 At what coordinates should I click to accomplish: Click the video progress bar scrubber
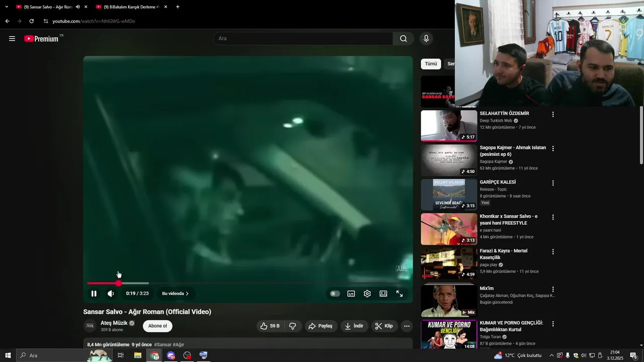(119, 284)
